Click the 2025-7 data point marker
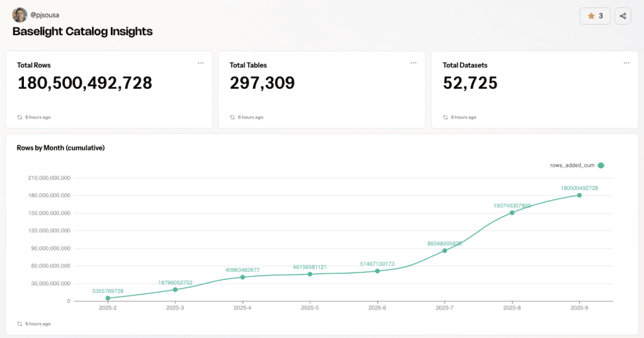The width and height of the screenshot is (644, 338). pos(444,251)
